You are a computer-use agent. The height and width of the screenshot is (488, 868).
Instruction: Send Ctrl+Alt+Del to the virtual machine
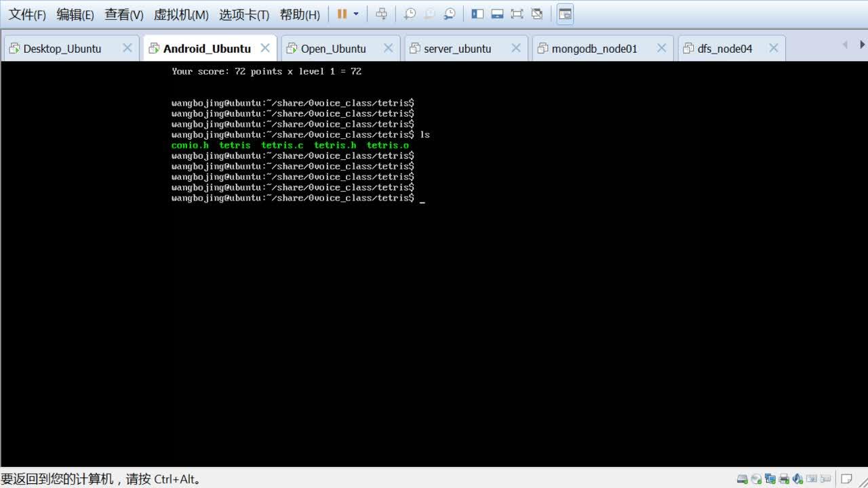(382, 14)
